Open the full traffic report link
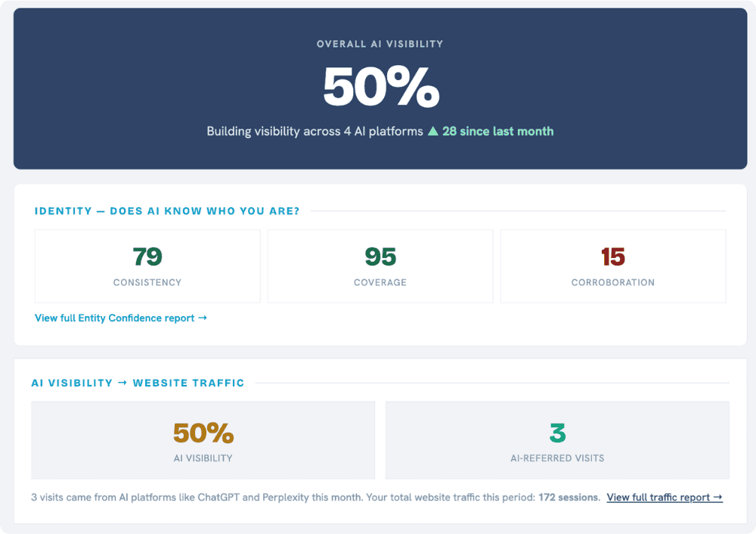 pyautogui.click(x=665, y=498)
